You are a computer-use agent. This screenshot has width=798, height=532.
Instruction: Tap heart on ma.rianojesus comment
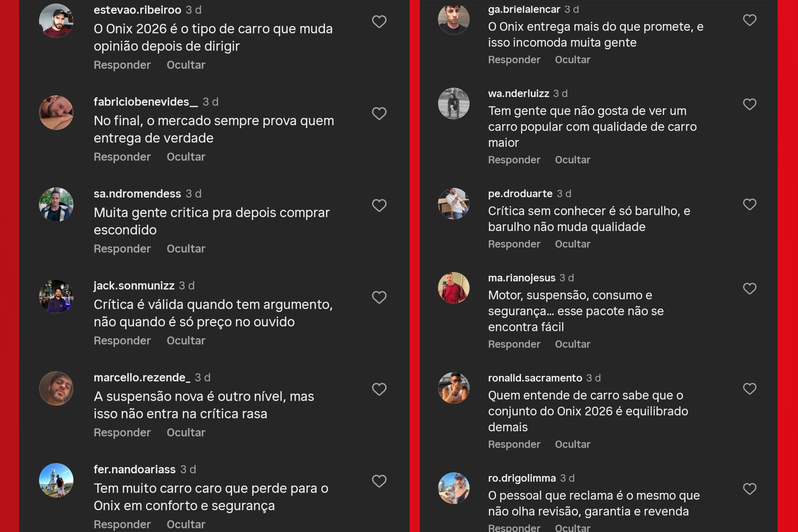(x=750, y=288)
